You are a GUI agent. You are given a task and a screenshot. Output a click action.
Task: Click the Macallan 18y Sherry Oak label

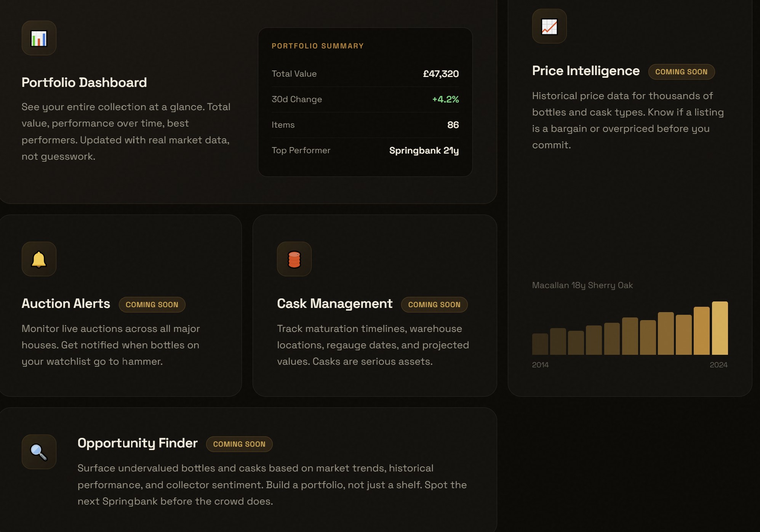pyautogui.click(x=582, y=285)
